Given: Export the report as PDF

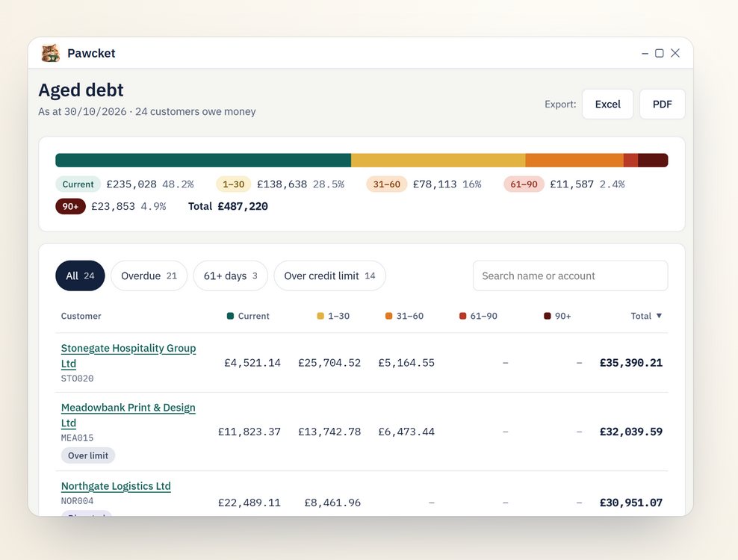Looking at the screenshot, I should tap(663, 104).
